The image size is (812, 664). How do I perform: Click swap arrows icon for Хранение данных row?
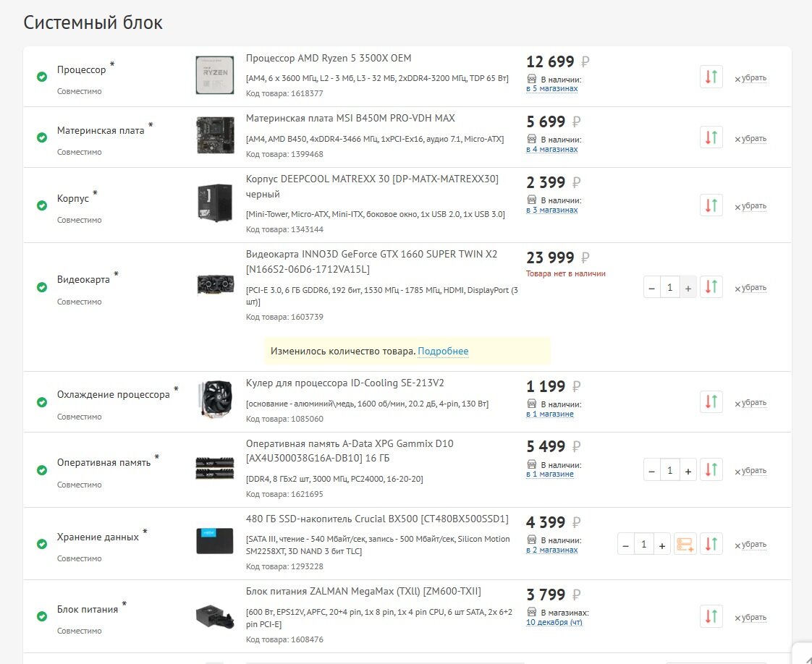tap(711, 544)
